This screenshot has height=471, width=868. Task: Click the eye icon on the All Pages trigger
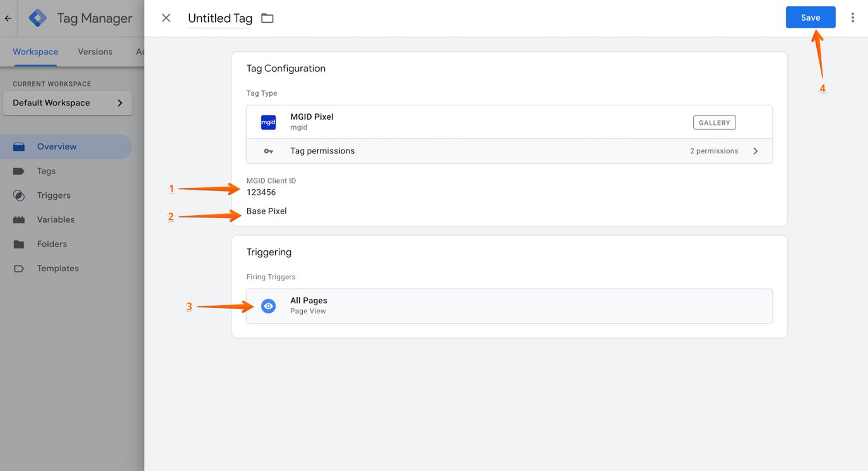click(x=267, y=305)
